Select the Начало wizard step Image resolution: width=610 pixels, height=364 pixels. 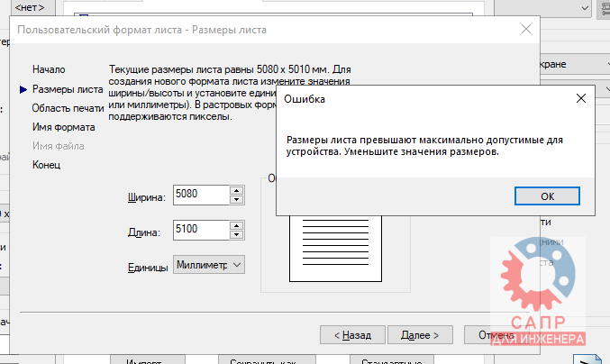49,69
